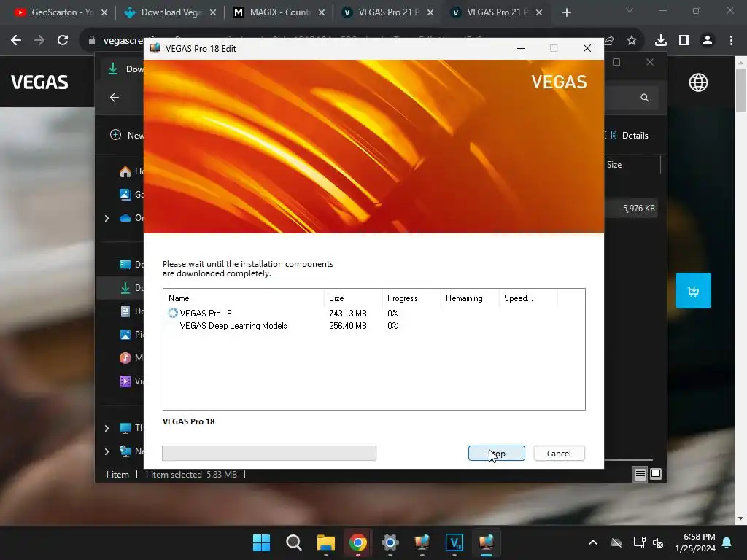
Task: Open File Explorer from taskbar
Action: click(326, 542)
